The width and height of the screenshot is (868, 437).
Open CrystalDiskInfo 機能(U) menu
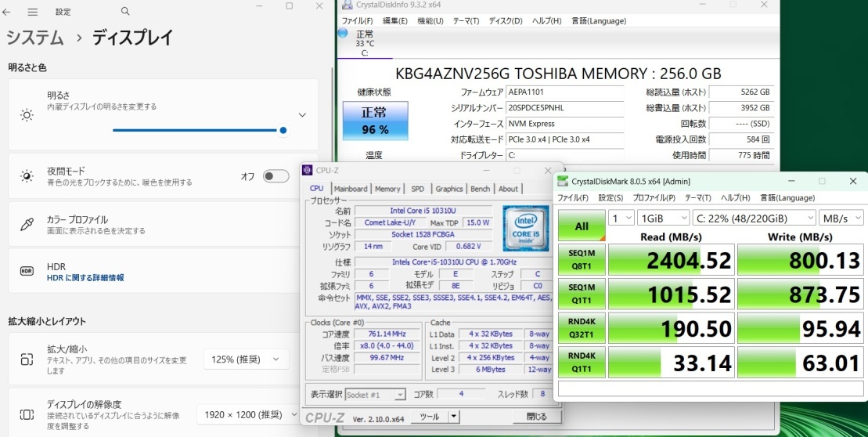(x=430, y=21)
